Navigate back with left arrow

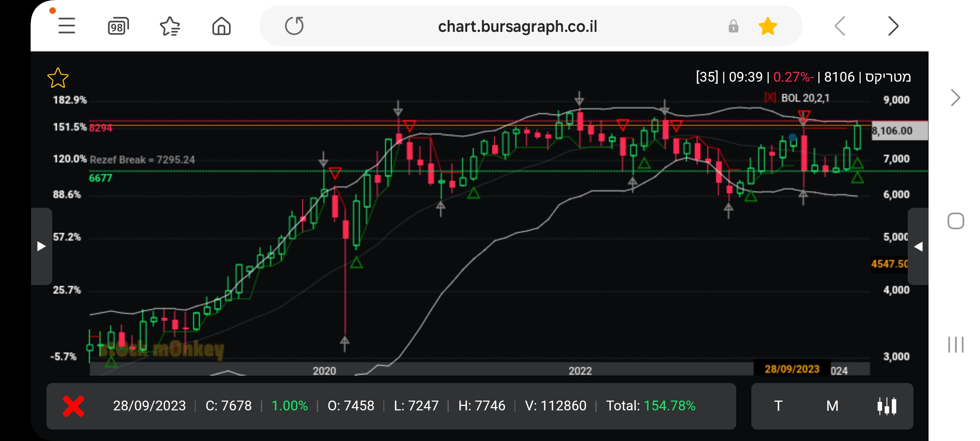[x=840, y=27]
